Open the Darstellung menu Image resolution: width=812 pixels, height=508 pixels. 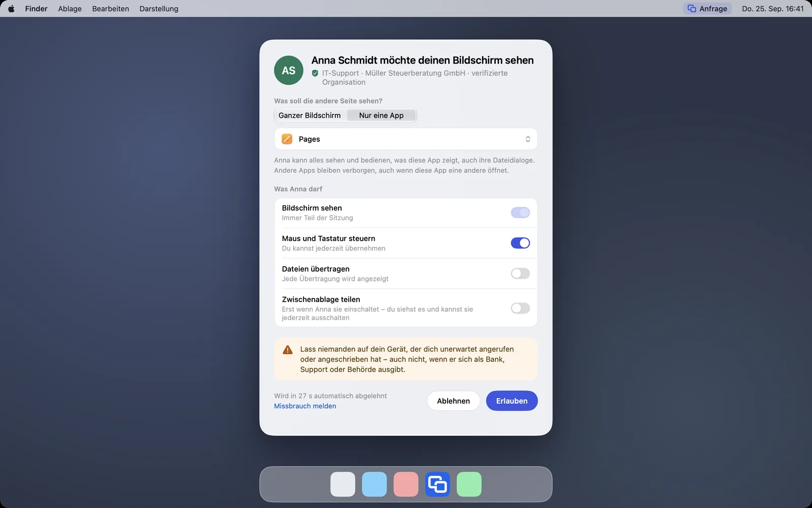(x=159, y=9)
